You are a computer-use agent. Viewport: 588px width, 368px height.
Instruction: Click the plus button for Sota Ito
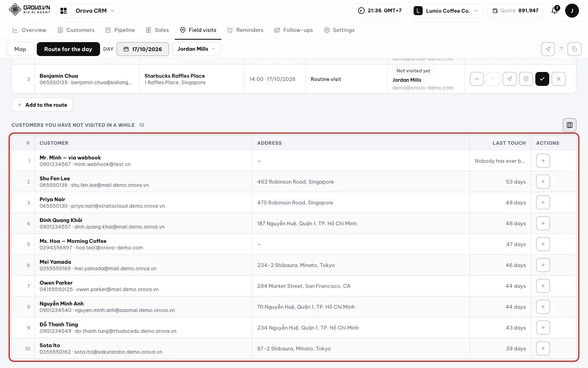[x=543, y=348]
